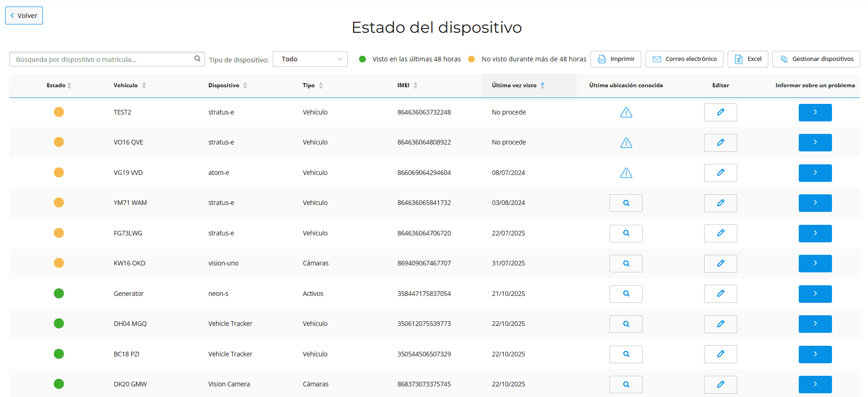Report a problem for VO16 QVE
The image size is (868, 397).
pyautogui.click(x=815, y=143)
